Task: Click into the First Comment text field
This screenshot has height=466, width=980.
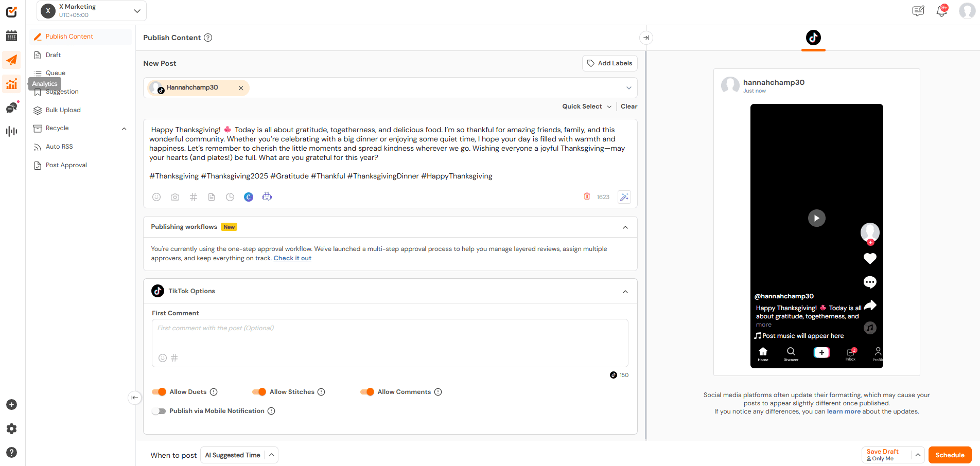Action: pyautogui.click(x=389, y=337)
